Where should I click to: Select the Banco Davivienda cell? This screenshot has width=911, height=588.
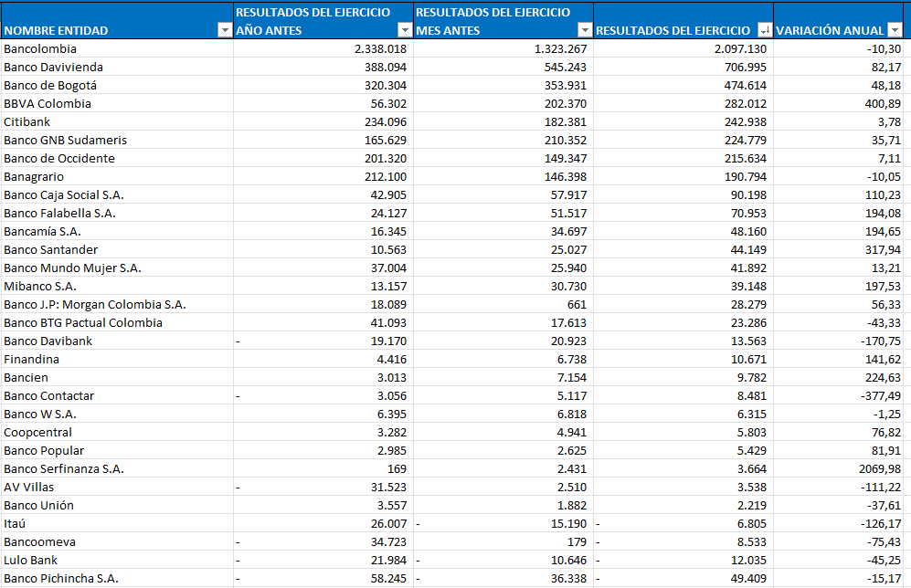(117, 67)
